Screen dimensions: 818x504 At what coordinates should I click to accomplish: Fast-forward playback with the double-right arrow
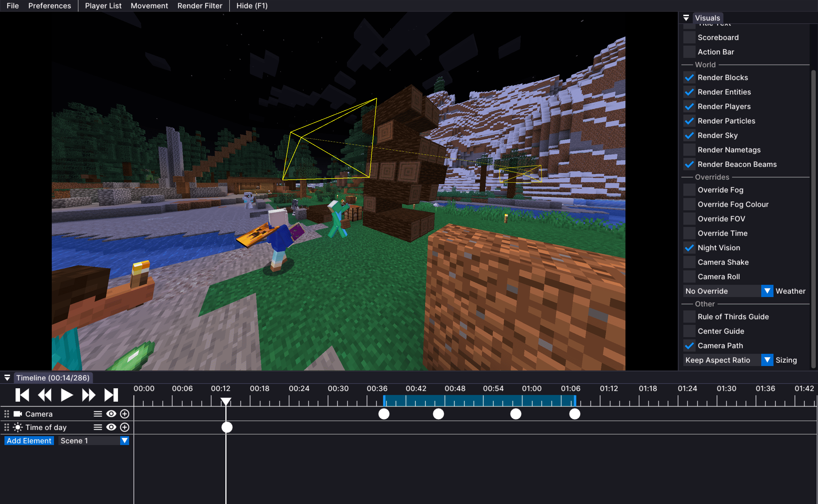click(89, 395)
